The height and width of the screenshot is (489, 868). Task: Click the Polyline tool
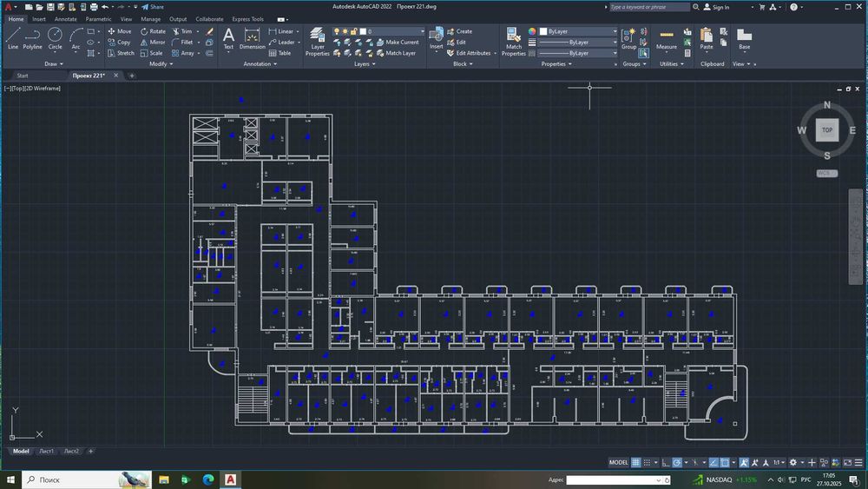pos(32,37)
